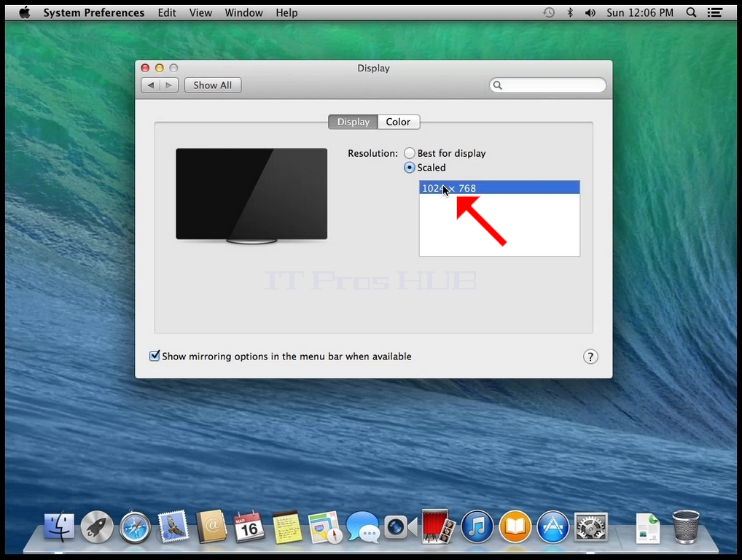
Task: Open the Help menu
Action: tap(286, 13)
